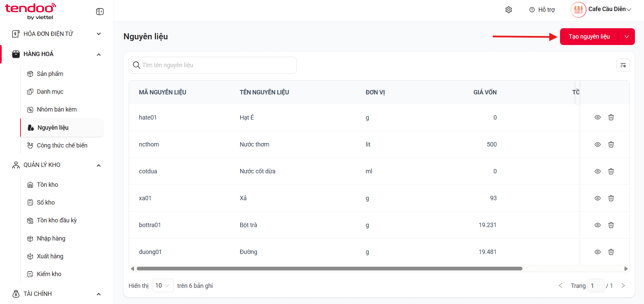Open settings gear in header
This screenshot has height=304, width=644.
point(509,10)
